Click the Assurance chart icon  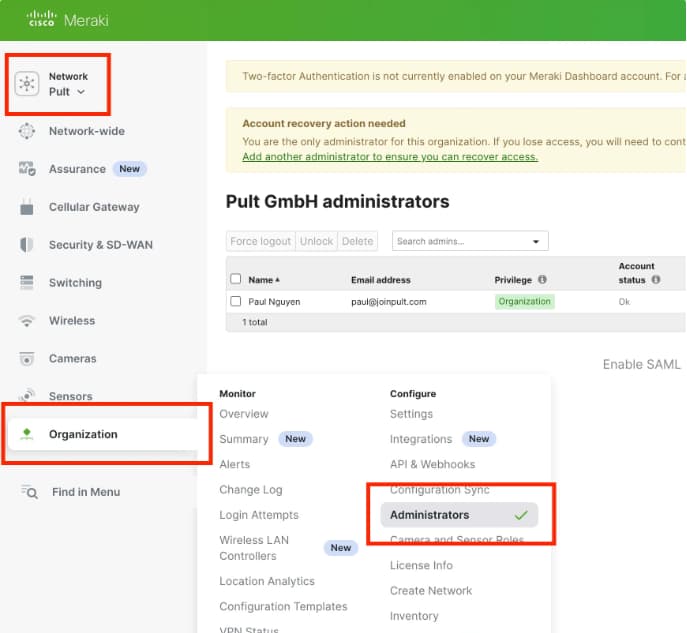(27, 169)
